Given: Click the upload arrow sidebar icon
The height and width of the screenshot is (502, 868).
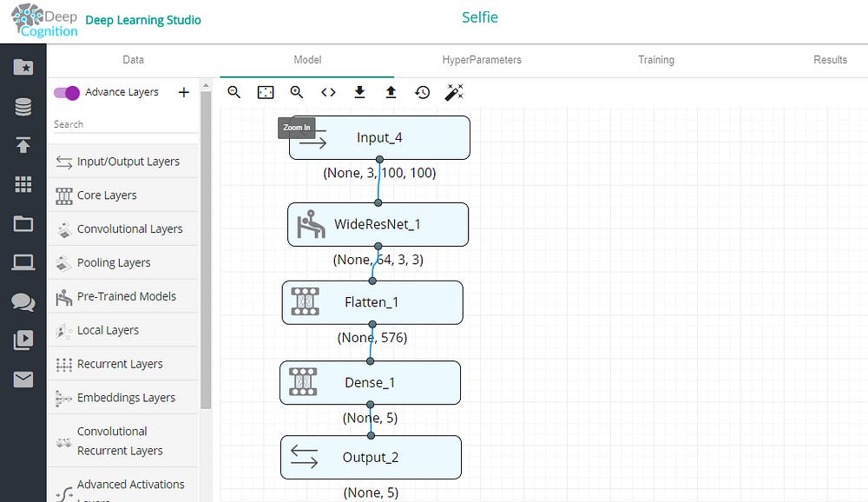Looking at the screenshot, I should tap(23, 145).
